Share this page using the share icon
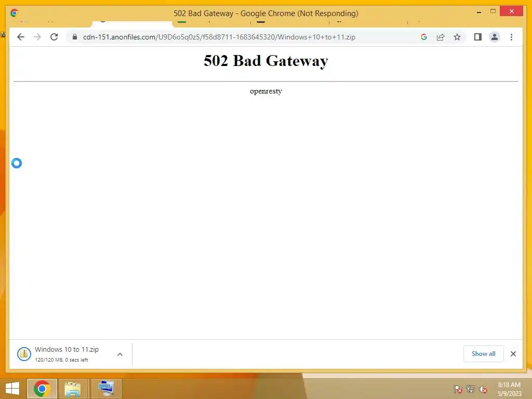The image size is (532, 399). point(441,37)
